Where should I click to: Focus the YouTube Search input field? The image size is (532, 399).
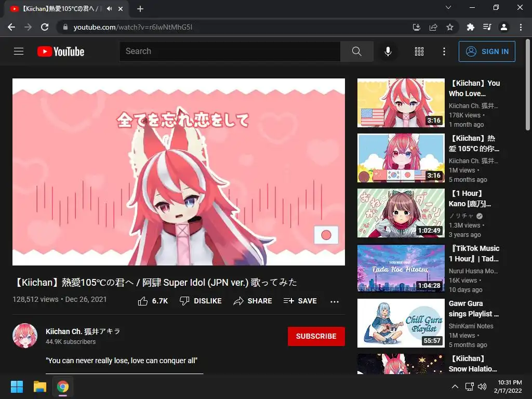[230, 51]
